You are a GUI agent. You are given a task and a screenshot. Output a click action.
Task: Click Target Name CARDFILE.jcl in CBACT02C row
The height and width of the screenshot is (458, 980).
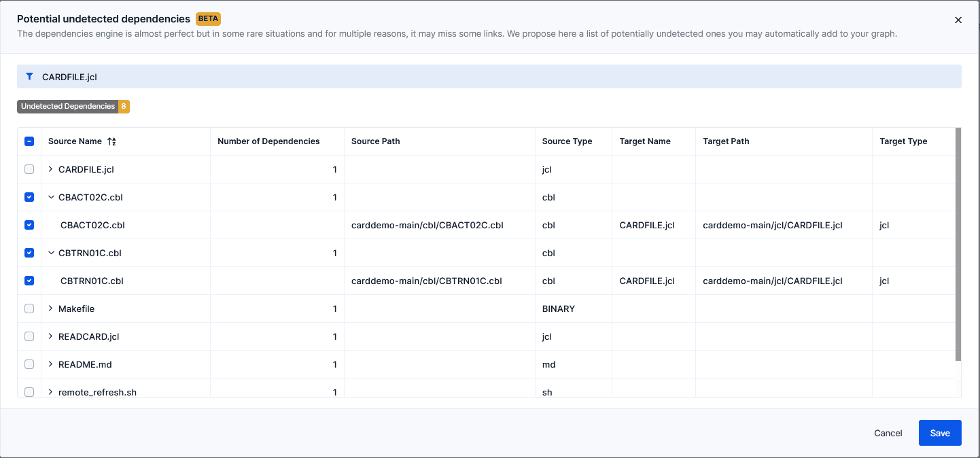coord(647,225)
